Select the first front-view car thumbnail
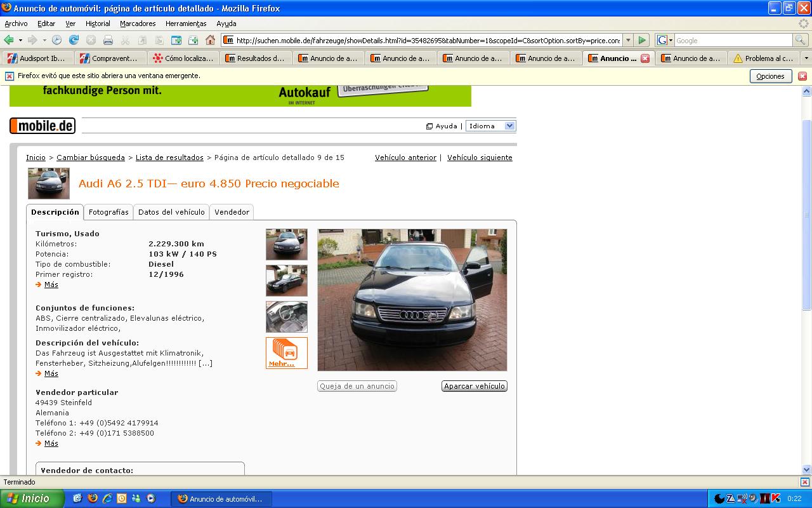812x508 pixels. (x=287, y=244)
